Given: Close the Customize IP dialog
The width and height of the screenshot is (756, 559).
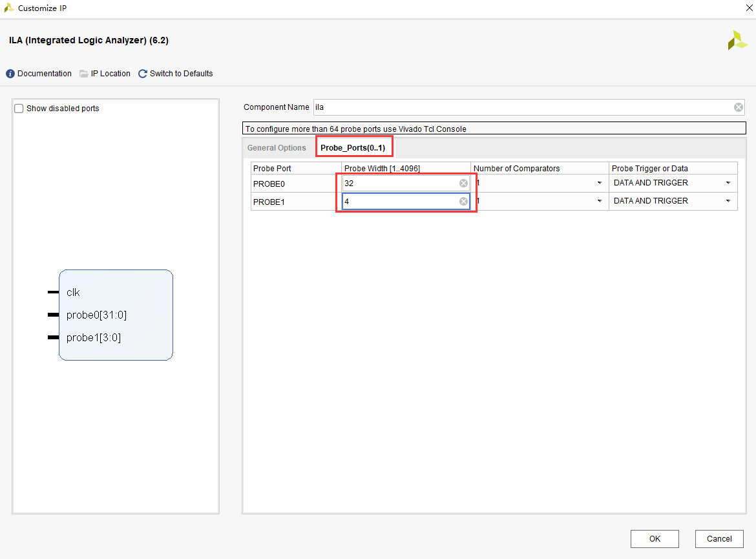Looking at the screenshot, I should pyautogui.click(x=750, y=8).
